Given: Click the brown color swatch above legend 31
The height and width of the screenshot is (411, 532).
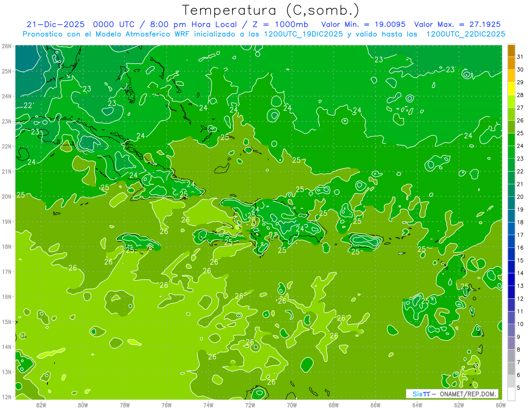Looking at the screenshot, I should (x=511, y=51).
